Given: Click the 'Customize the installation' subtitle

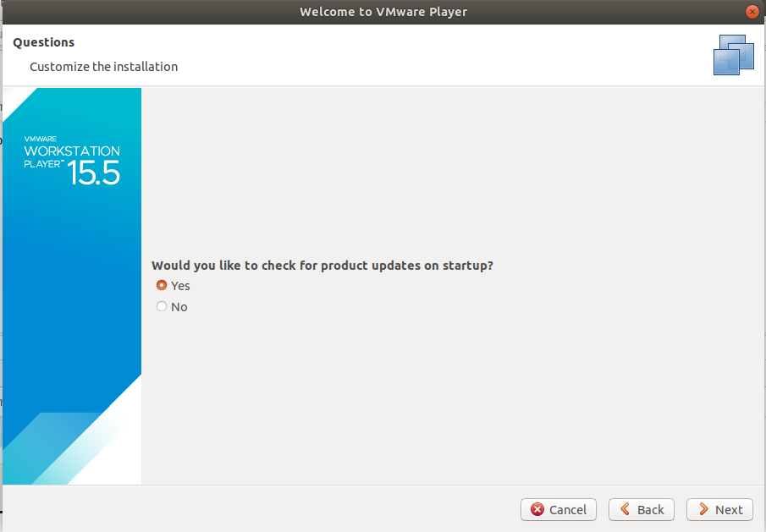Looking at the screenshot, I should coord(103,67).
